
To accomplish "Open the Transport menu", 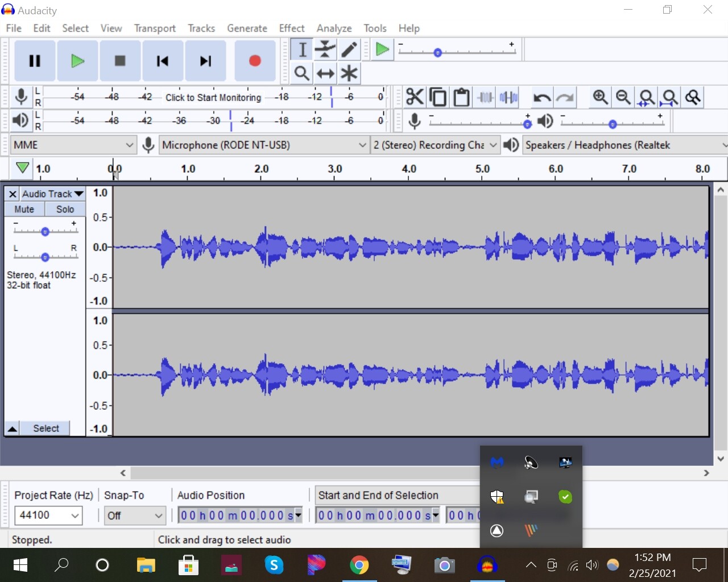I will 155,28.
